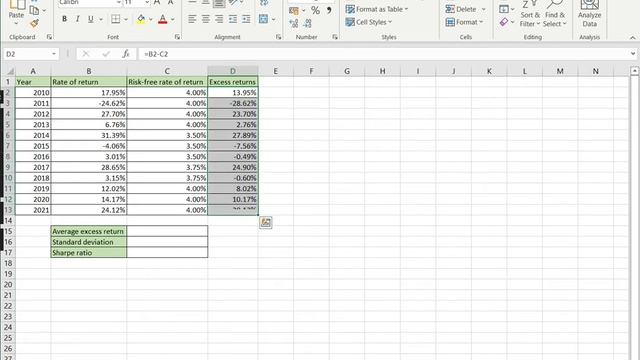Expand the formula bar chevron
Screen dimensions: 640x360
[633, 54]
